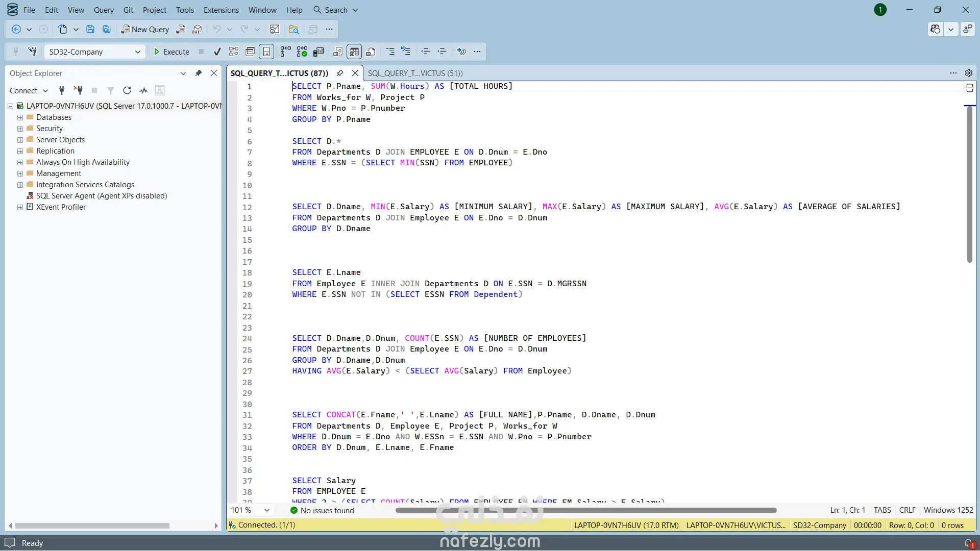This screenshot has height=551, width=980.
Task: Click the split editor window icon
Action: [x=970, y=88]
